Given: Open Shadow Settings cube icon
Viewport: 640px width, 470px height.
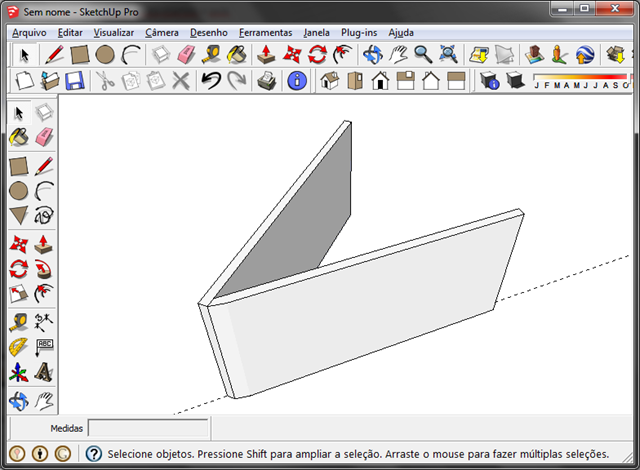Looking at the screenshot, I should click(489, 80).
